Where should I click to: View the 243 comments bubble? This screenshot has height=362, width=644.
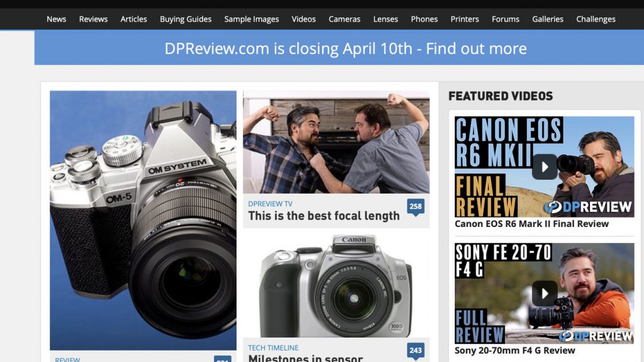[x=416, y=351]
